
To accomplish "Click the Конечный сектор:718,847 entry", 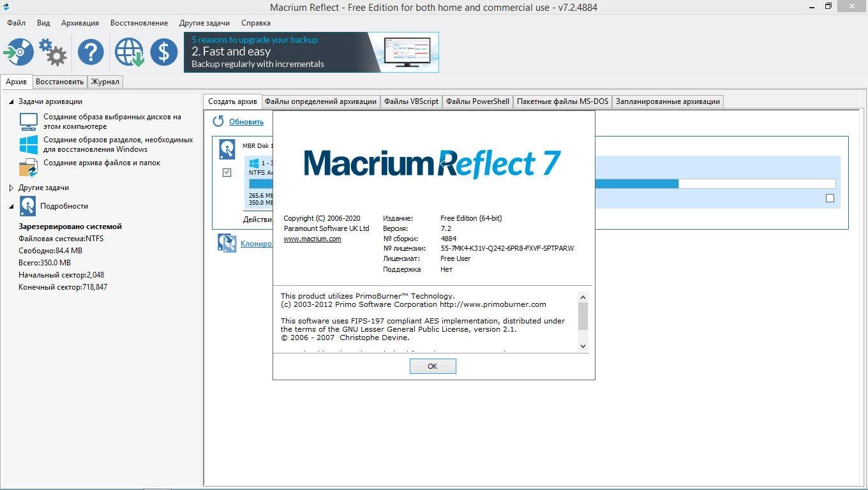I will pos(63,287).
